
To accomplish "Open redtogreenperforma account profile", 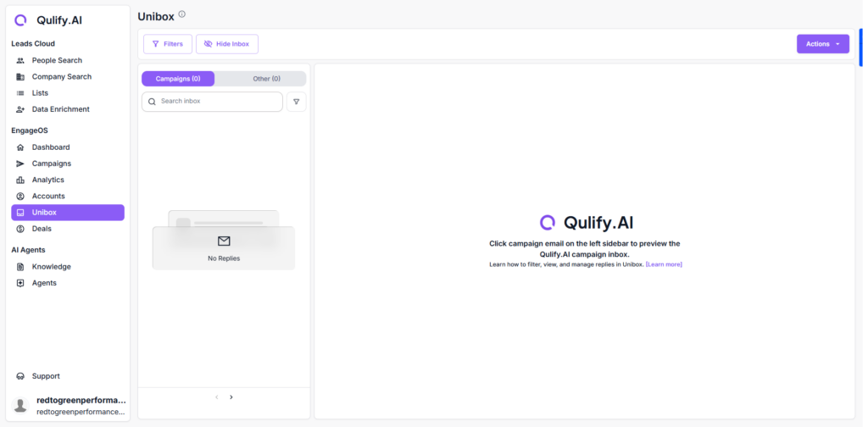I will click(x=69, y=406).
